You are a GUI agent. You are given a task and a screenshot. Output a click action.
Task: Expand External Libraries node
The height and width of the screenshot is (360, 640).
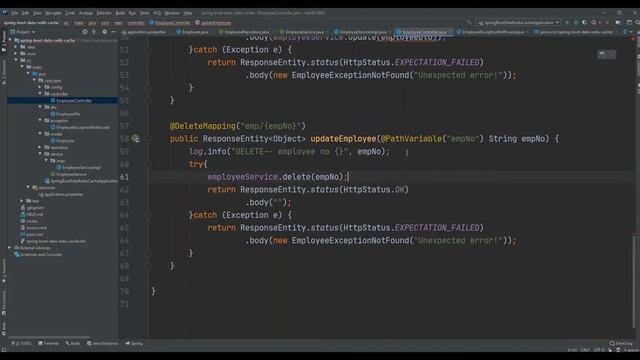coord(10,248)
